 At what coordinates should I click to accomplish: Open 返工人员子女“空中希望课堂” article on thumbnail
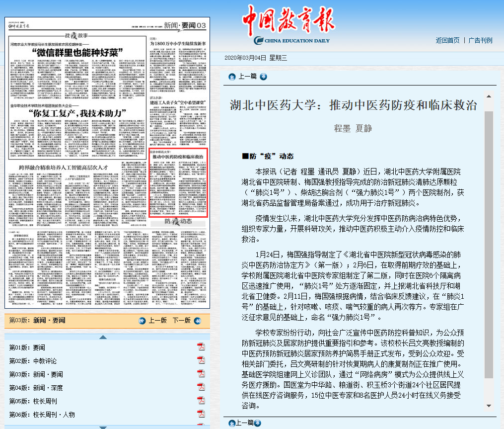click(178, 103)
